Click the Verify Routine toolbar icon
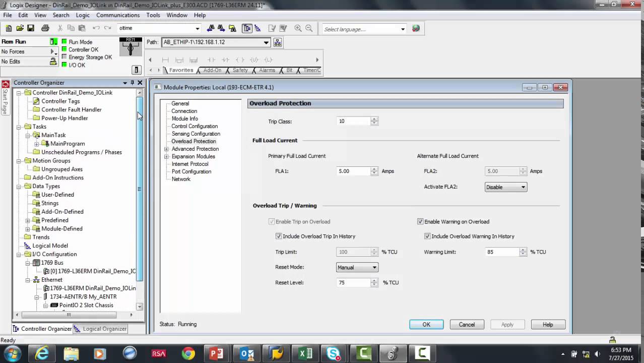The height and width of the screenshot is (363, 644). click(272, 29)
